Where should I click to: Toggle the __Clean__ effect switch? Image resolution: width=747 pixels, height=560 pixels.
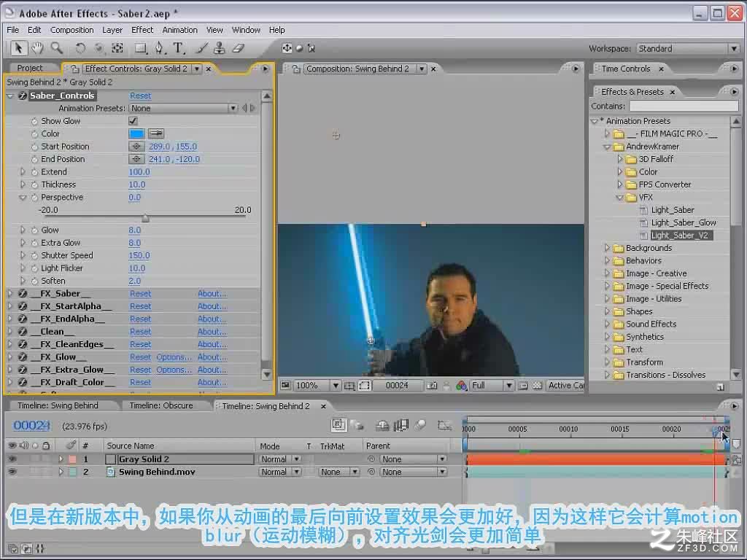[x=22, y=332]
